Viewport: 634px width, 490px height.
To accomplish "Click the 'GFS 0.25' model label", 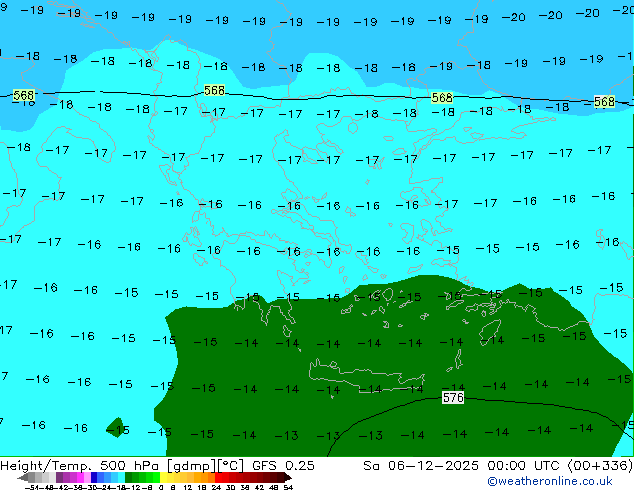I will 283,466.
